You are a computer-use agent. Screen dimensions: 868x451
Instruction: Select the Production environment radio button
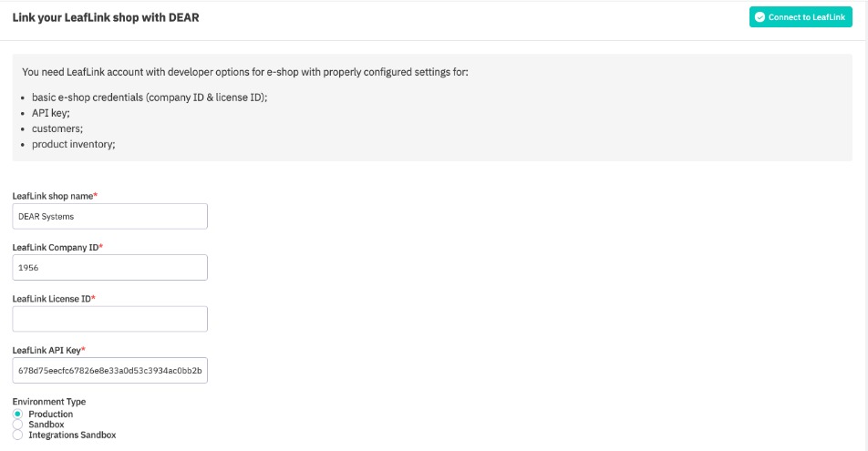tap(18, 415)
